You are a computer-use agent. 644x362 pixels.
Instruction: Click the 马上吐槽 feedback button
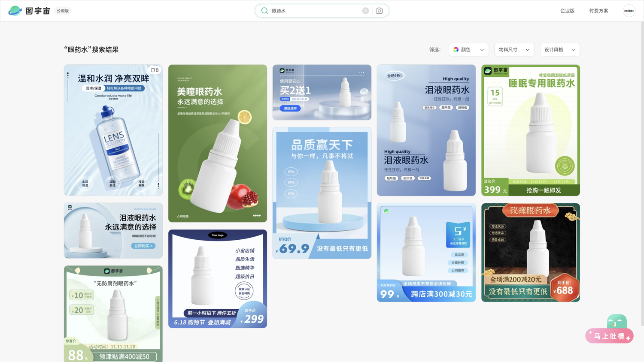click(x=609, y=336)
